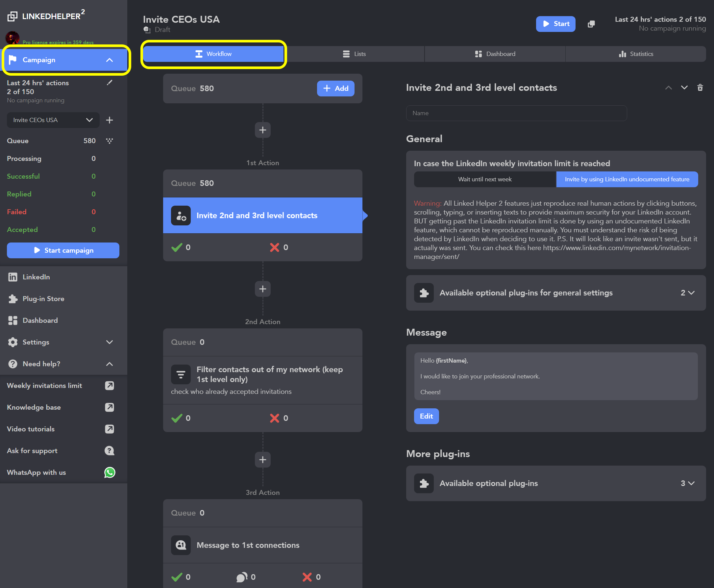Open Weekly invitations limit external link

click(x=109, y=385)
